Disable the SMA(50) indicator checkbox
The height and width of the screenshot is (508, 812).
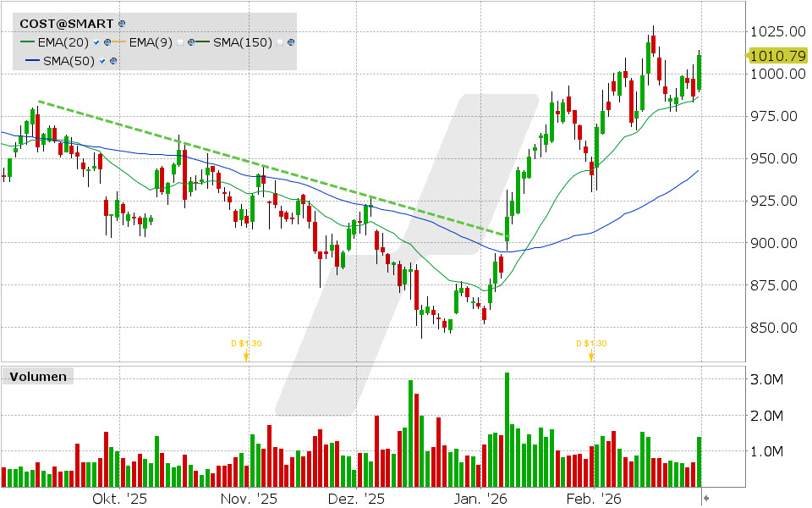click(x=102, y=61)
